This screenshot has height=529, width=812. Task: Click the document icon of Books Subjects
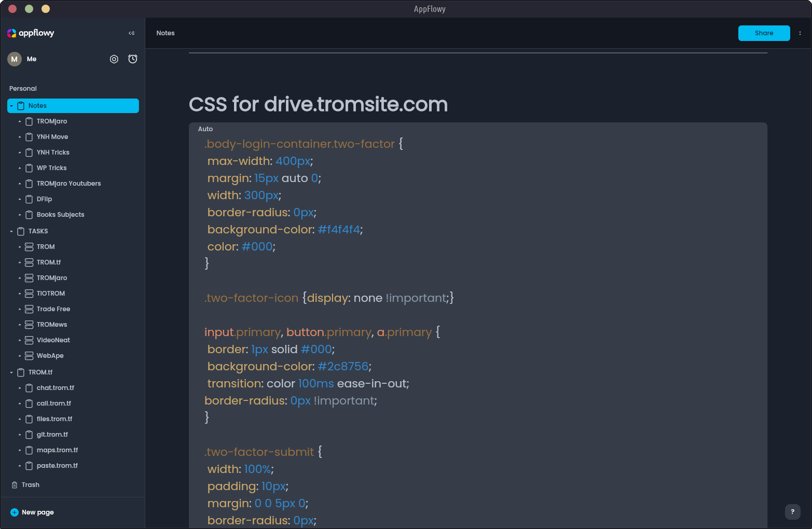pos(29,215)
